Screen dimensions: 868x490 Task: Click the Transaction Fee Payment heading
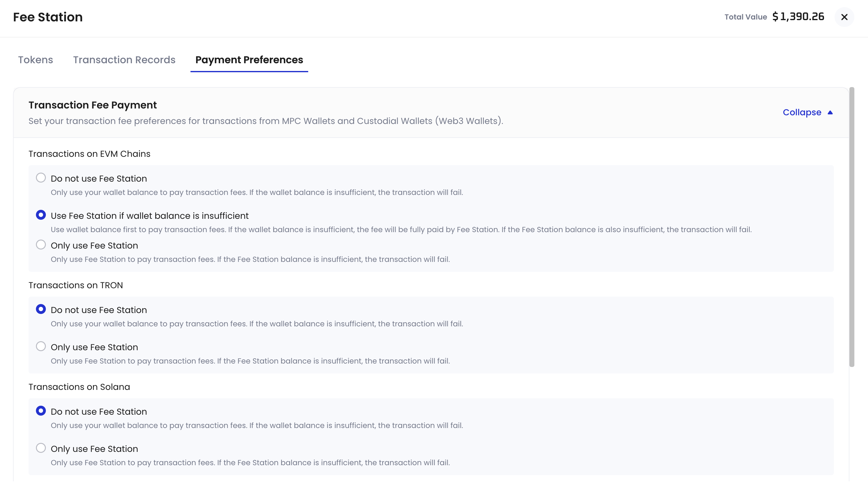tap(92, 105)
